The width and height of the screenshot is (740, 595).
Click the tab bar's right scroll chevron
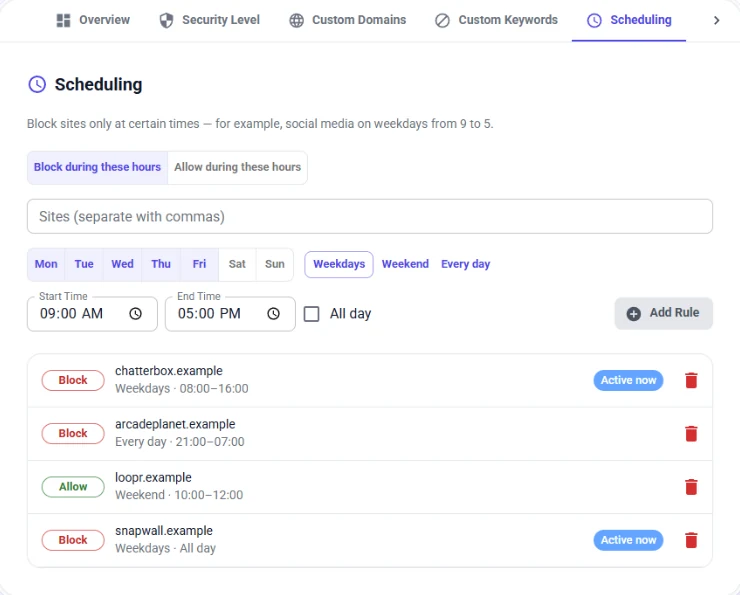point(716,20)
